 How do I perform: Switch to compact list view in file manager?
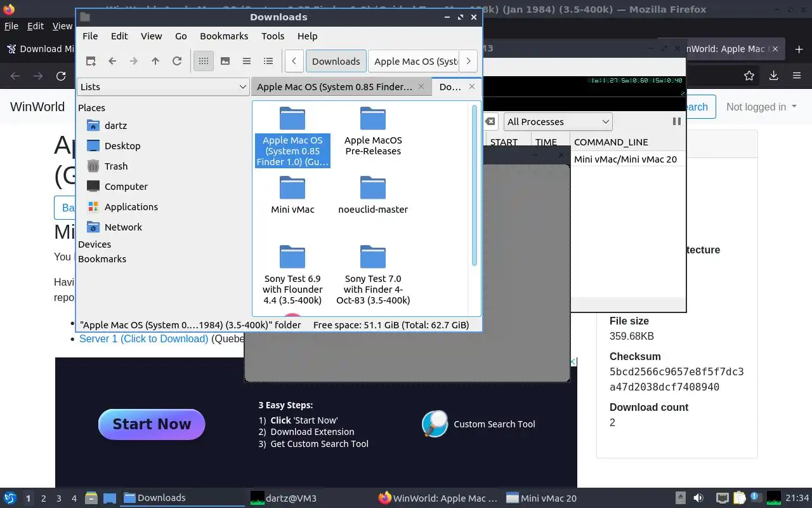pyautogui.click(x=247, y=61)
